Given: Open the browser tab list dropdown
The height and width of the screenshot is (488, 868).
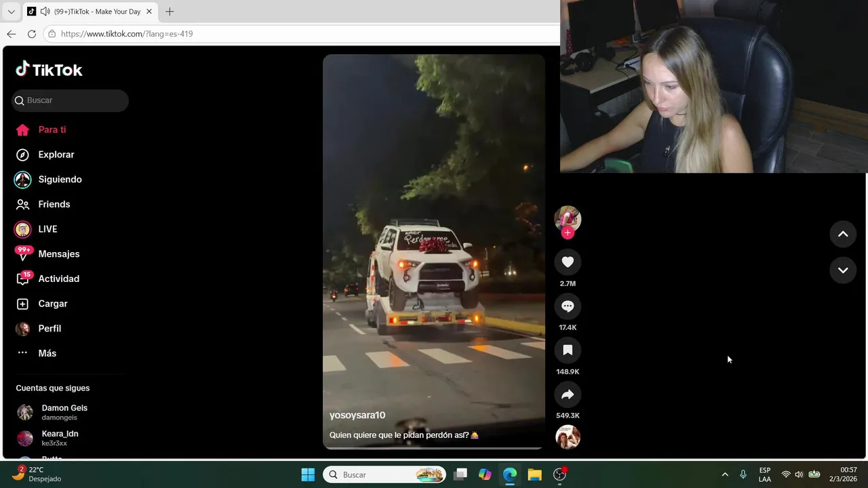Looking at the screenshot, I should [11, 12].
